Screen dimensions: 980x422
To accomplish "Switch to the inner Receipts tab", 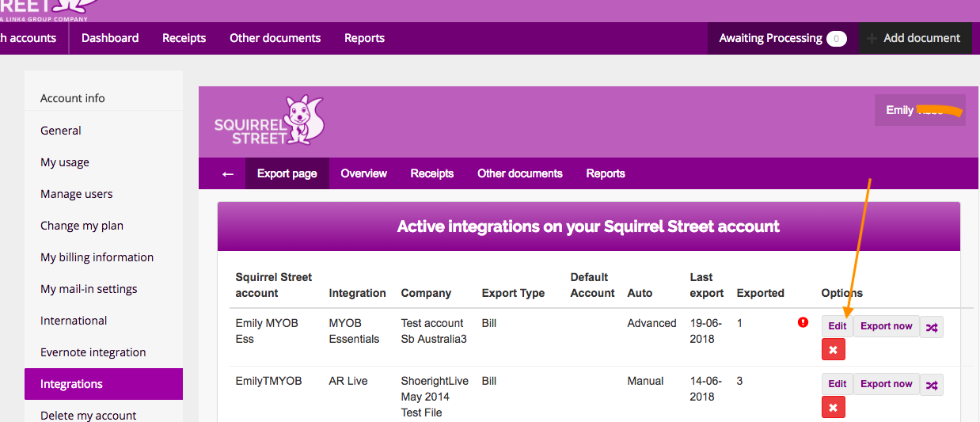I will tap(432, 173).
